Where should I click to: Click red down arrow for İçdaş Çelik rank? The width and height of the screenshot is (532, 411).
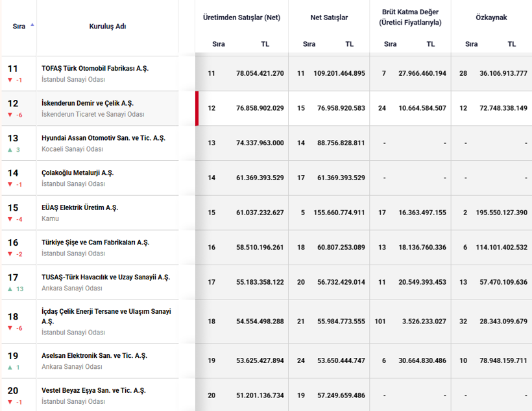pos(10,328)
